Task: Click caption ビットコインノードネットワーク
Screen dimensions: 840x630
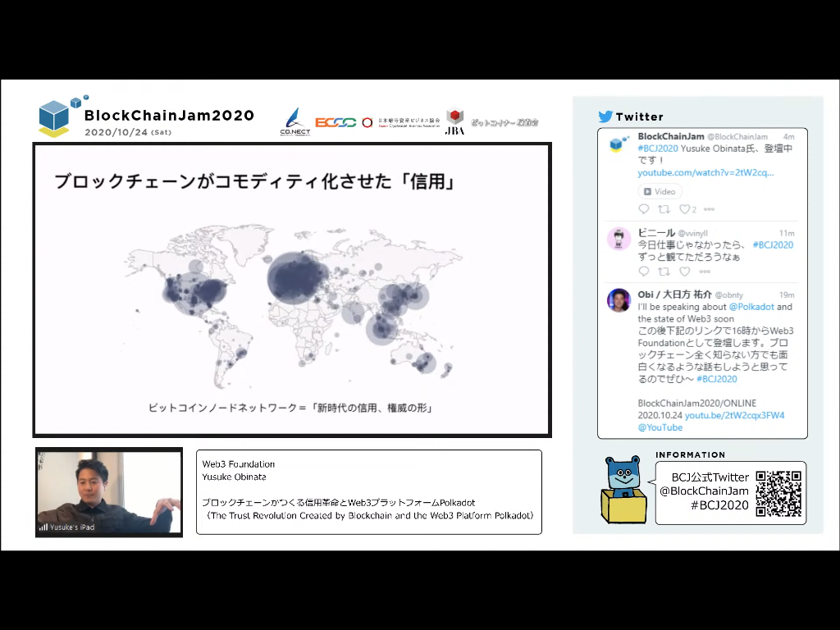Action: (223, 408)
